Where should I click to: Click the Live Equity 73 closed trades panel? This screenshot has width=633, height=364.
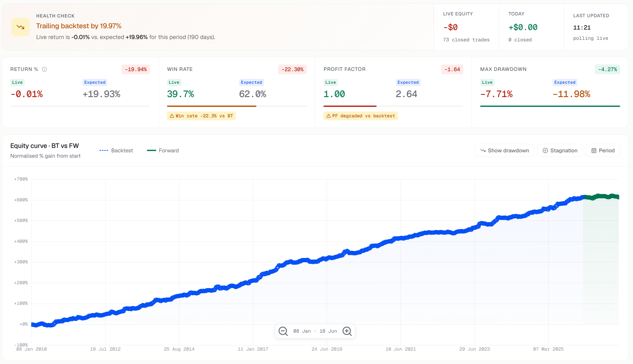[x=466, y=27]
